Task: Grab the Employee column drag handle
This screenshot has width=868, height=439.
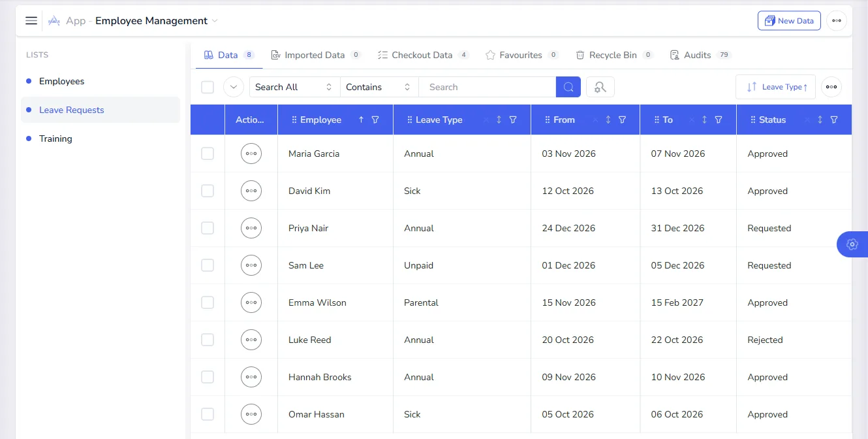Action: (x=294, y=120)
